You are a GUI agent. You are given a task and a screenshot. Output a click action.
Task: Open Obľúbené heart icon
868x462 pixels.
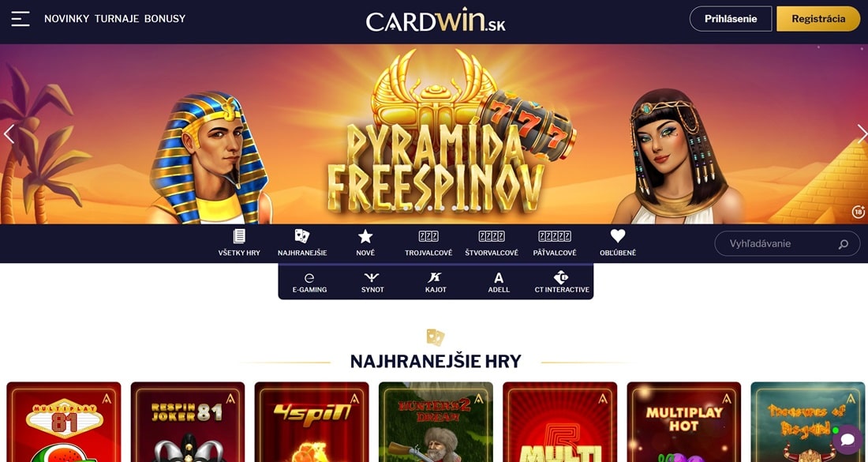[x=618, y=237]
